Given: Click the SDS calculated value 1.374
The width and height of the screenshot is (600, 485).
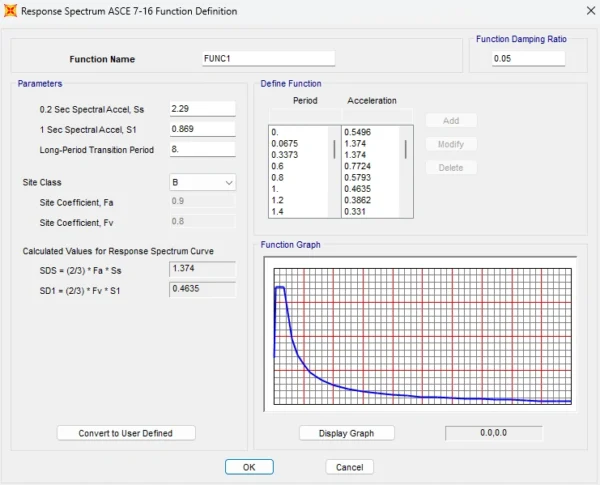Looking at the screenshot, I should coord(202,269).
